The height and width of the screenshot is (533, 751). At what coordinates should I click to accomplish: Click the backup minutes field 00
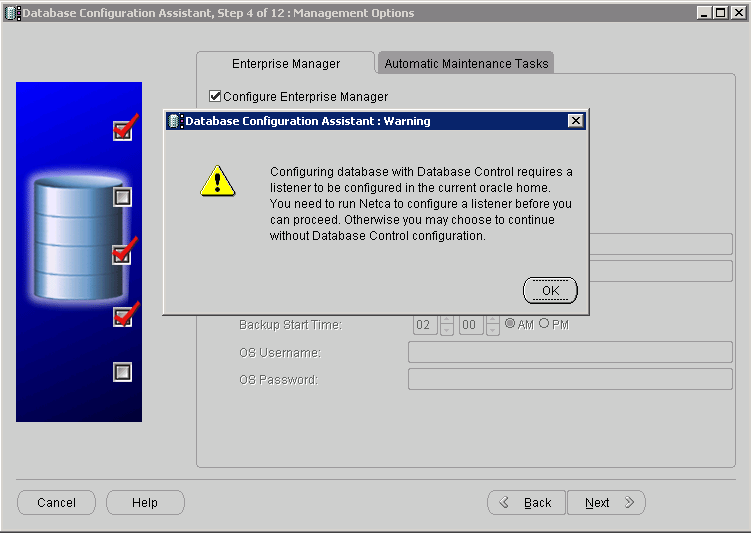point(471,325)
